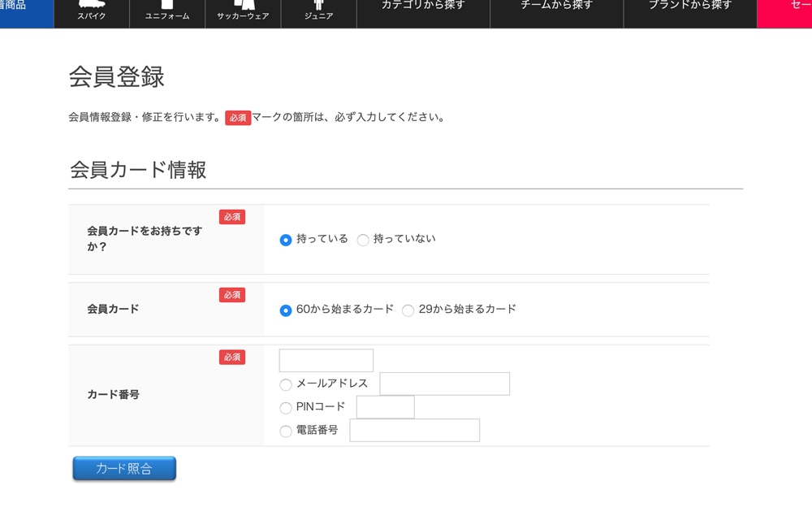Click the card number input field
Image resolution: width=812 pixels, height=516 pixels.
coord(326,360)
